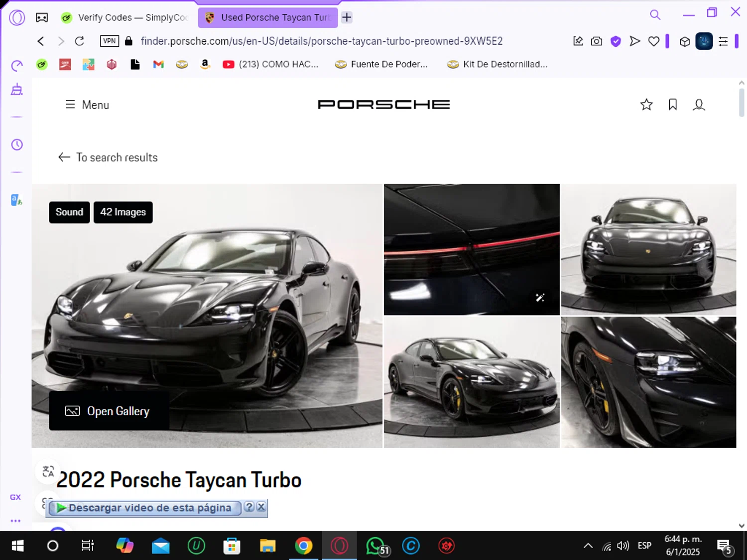
Task: Focus the finder.porsche.com address field
Action: pyautogui.click(x=322, y=41)
